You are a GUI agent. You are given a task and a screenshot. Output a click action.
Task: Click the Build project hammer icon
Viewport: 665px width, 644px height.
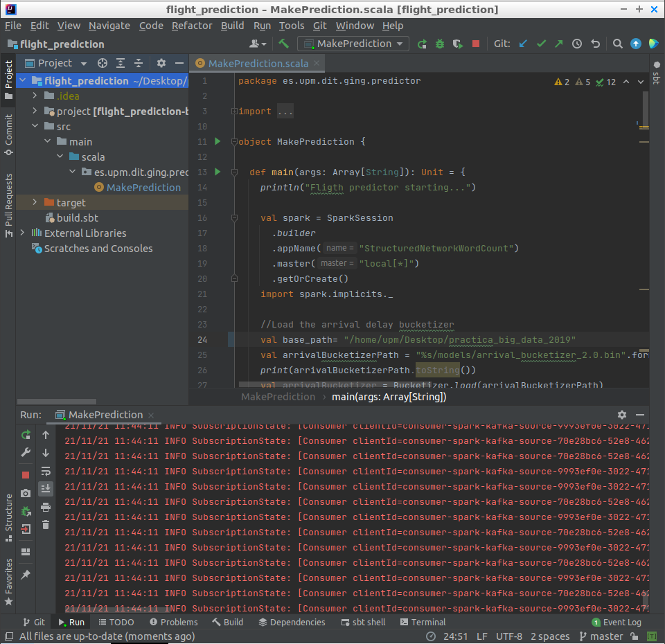[x=283, y=43]
